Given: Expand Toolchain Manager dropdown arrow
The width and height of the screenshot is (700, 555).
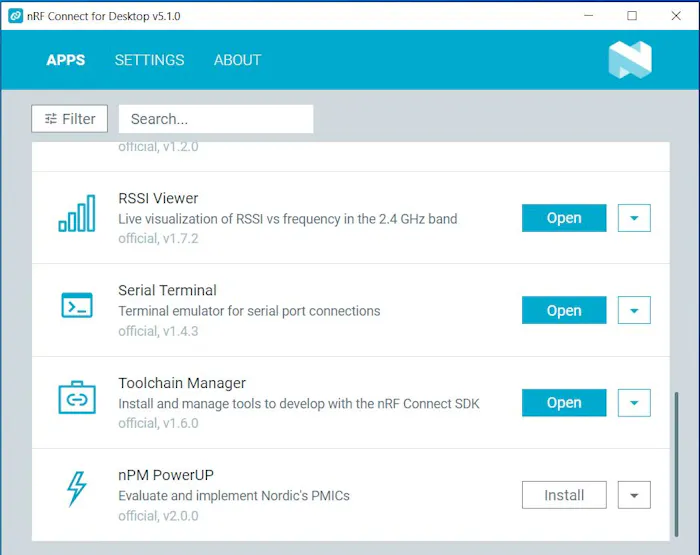Looking at the screenshot, I should (634, 403).
